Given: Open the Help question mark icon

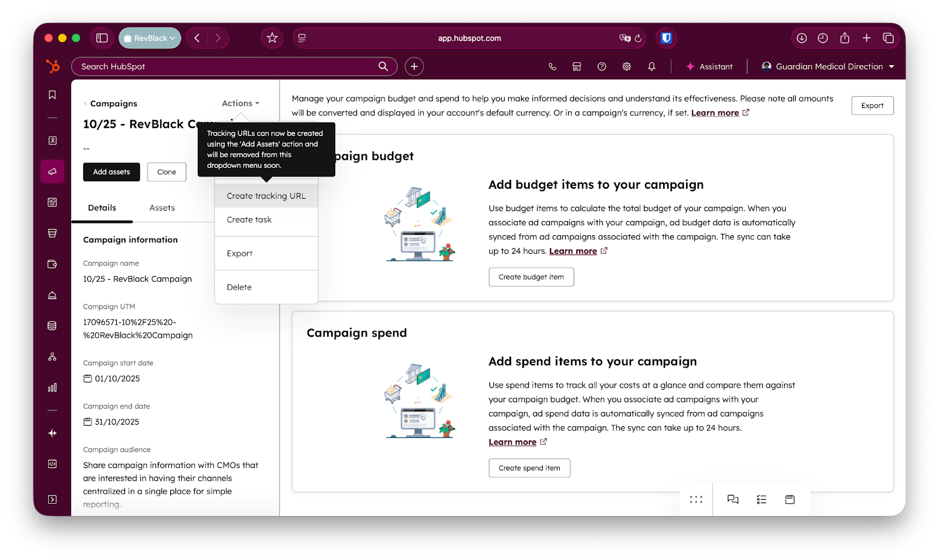Looking at the screenshot, I should click(602, 67).
